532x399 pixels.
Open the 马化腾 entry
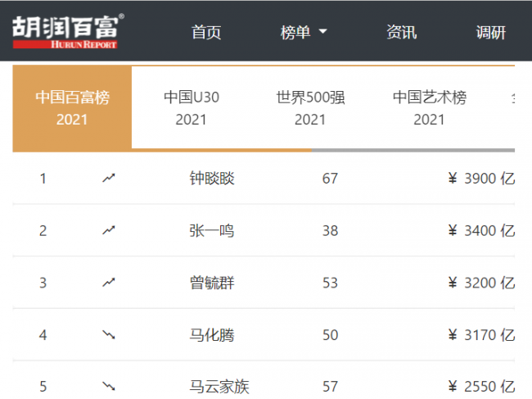(x=212, y=335)
